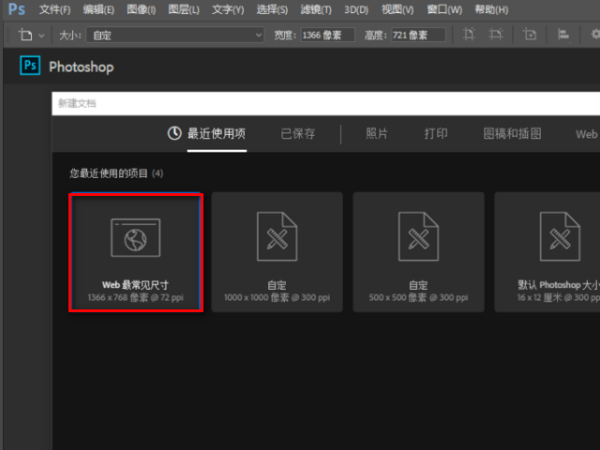Switch to the 打印 tab
Viewport: 600px width, 450px height.
pyautogui.click(x=436, y=134)
